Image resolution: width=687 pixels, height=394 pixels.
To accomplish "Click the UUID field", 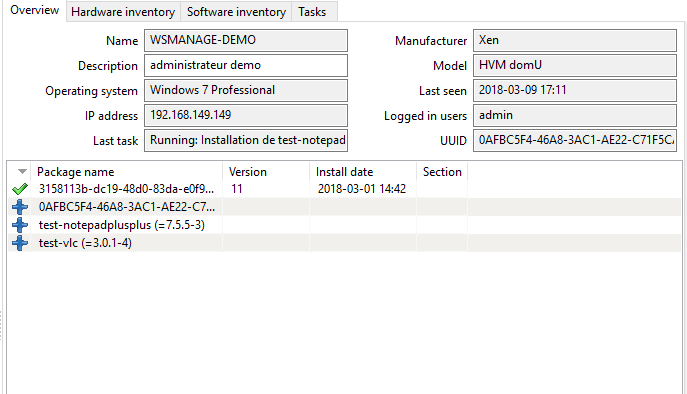I will pos(575,140).
